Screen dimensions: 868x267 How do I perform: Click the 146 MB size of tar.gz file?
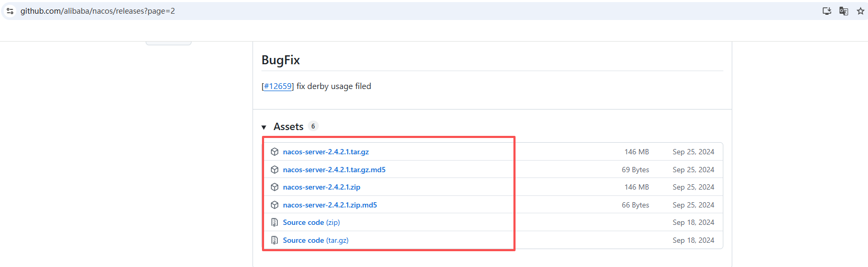pos(637,152)
